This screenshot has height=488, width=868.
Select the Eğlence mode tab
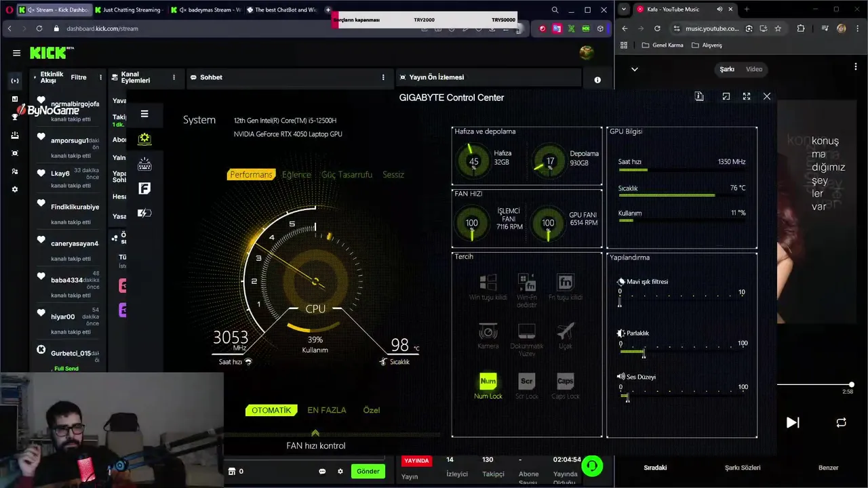[296, 175]
